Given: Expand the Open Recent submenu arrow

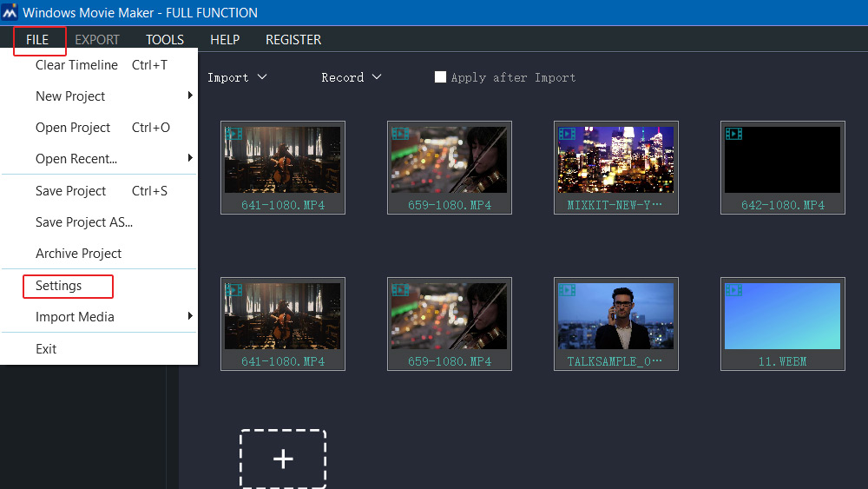Looking at the screenshot, I should [190, 158].
